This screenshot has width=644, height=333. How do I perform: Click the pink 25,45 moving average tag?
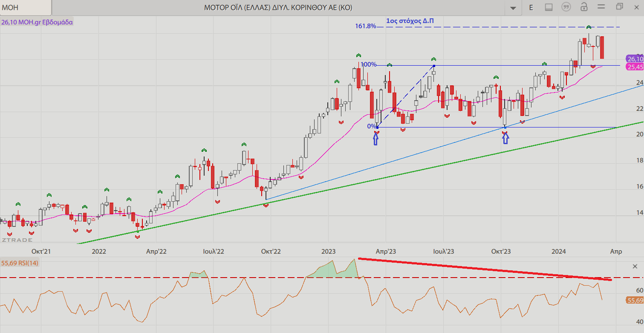[x=635, y=67]
